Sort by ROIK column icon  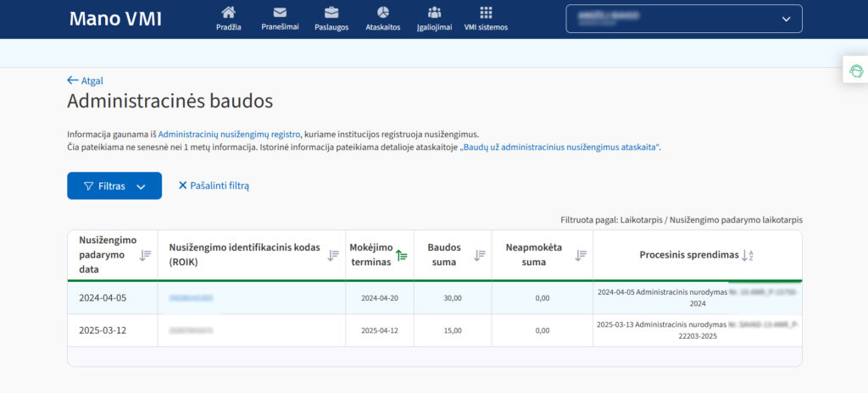point(332,255)
